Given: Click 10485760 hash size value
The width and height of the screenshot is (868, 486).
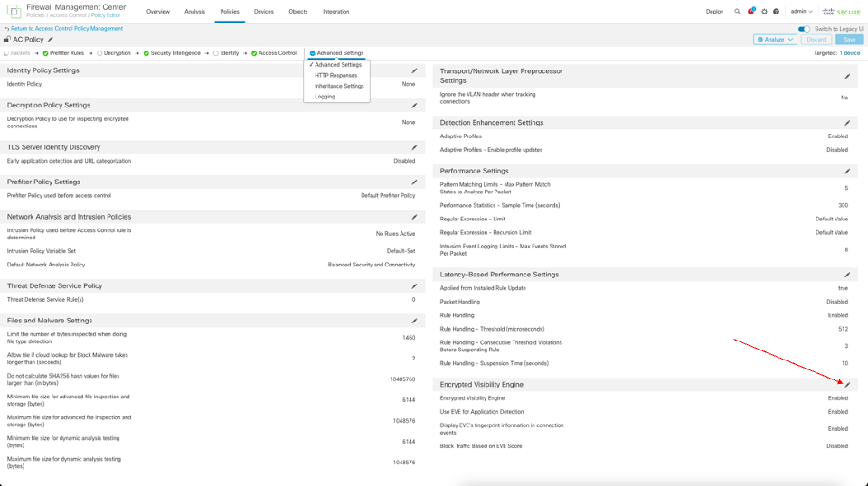Looking at the screenshot, I should (x=402, y=379).
